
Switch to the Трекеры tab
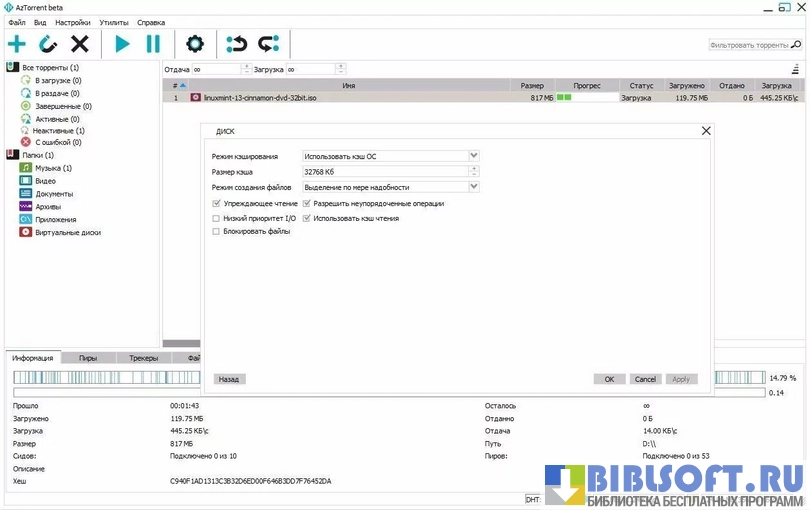pyautogui.click(x=143, y=357)
